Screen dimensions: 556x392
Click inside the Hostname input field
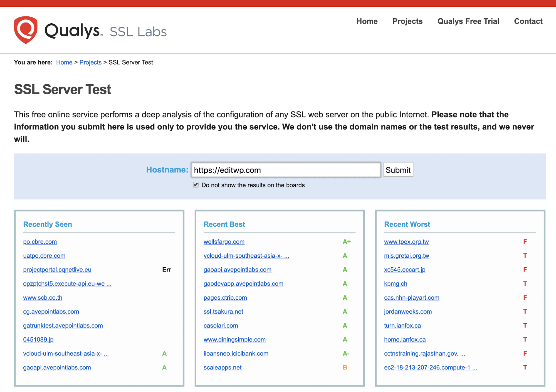coord(286,170)
